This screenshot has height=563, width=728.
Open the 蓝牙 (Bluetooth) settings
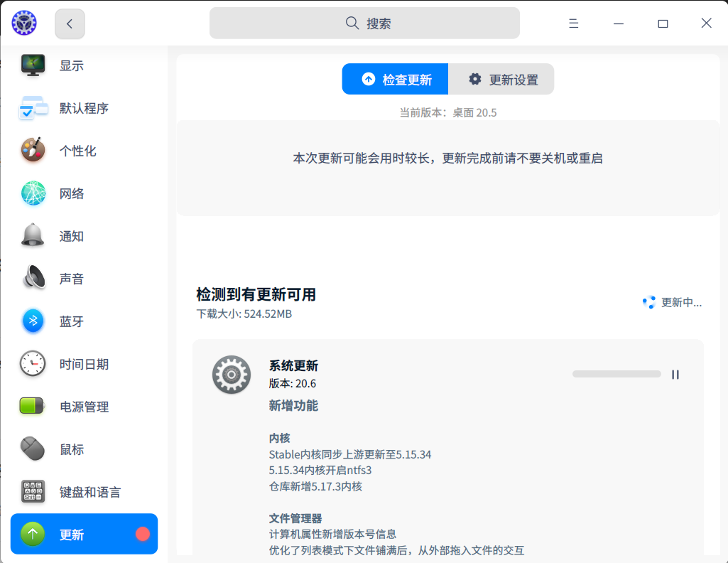point(71,321)
